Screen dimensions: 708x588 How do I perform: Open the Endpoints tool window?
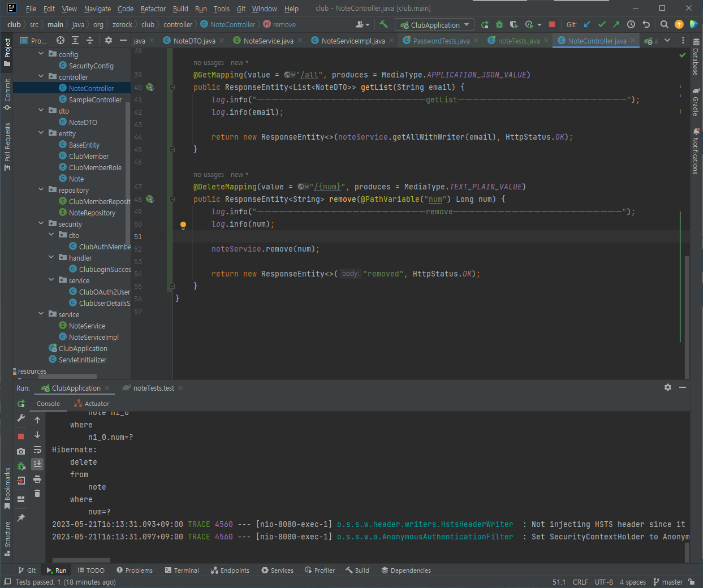point(230,570)
